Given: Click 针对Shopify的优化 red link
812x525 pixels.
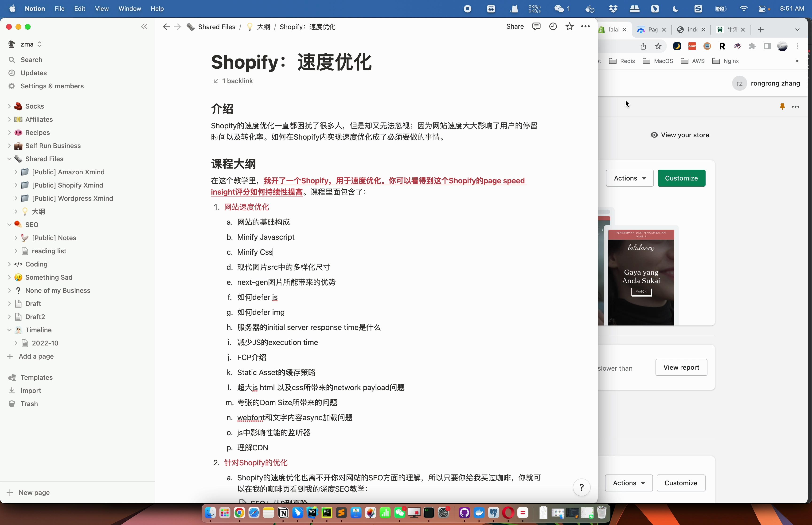Looking at the screenshot, I should click(x=256, y=463).
